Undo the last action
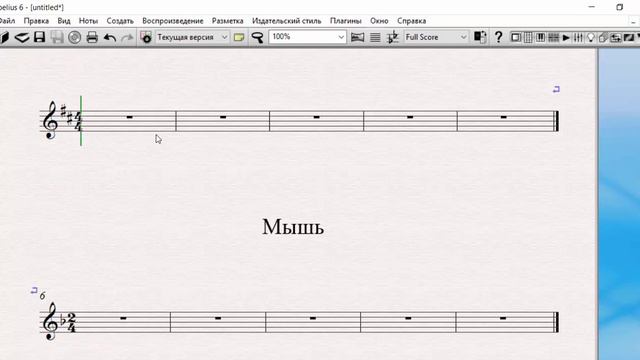Screen dimensions: 640x360 pyautogui.click(x=110, y=38)
